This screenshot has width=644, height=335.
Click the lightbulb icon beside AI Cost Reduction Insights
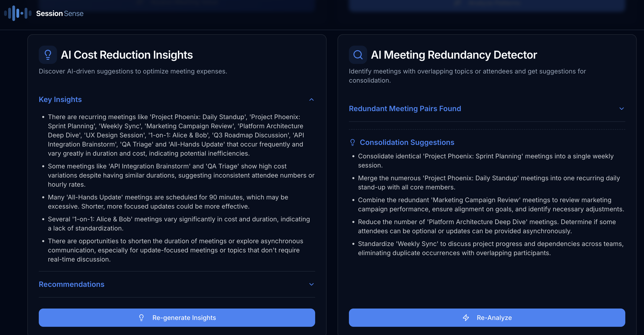coord(47,55)
